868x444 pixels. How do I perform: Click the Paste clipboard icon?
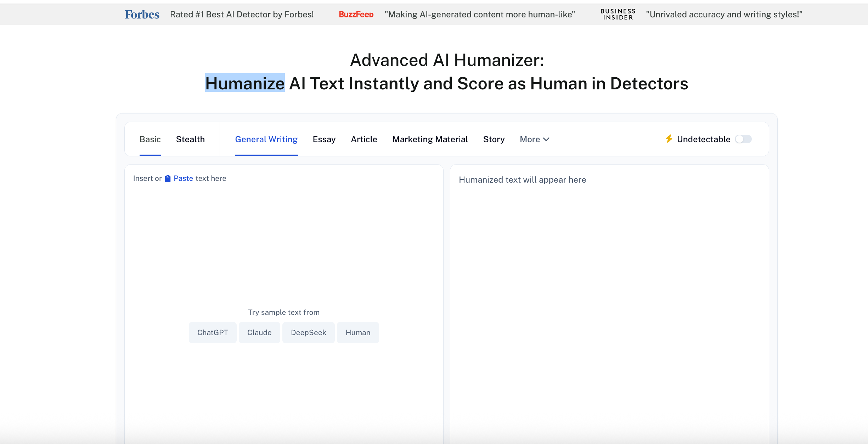[x=168, y=178]
